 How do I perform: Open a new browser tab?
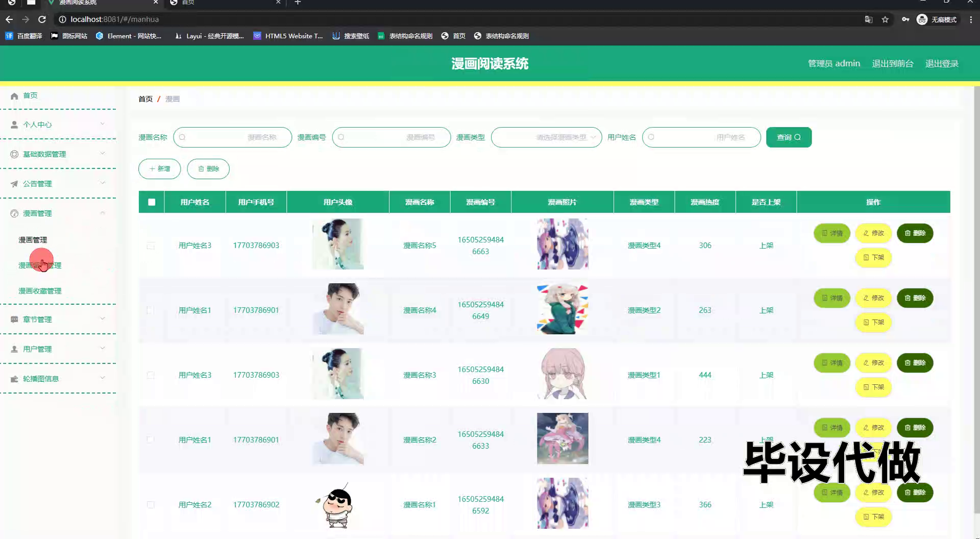click(298, 3)
